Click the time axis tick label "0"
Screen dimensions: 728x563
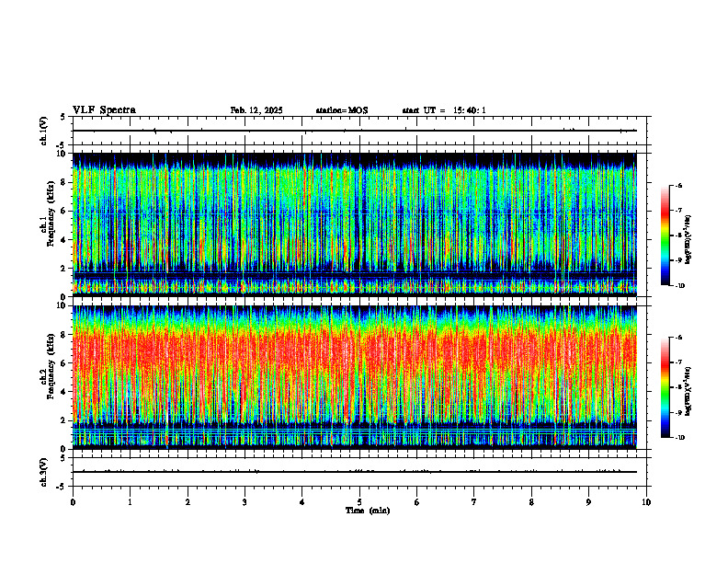[73, 502]
